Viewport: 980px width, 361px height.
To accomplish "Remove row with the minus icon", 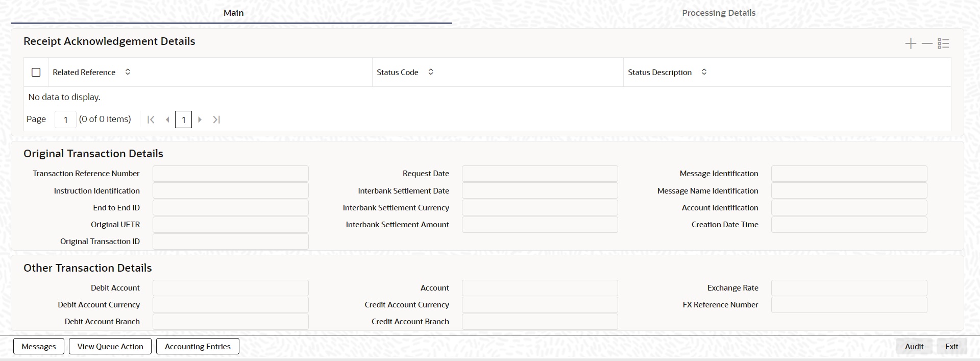I will [927, 43].
